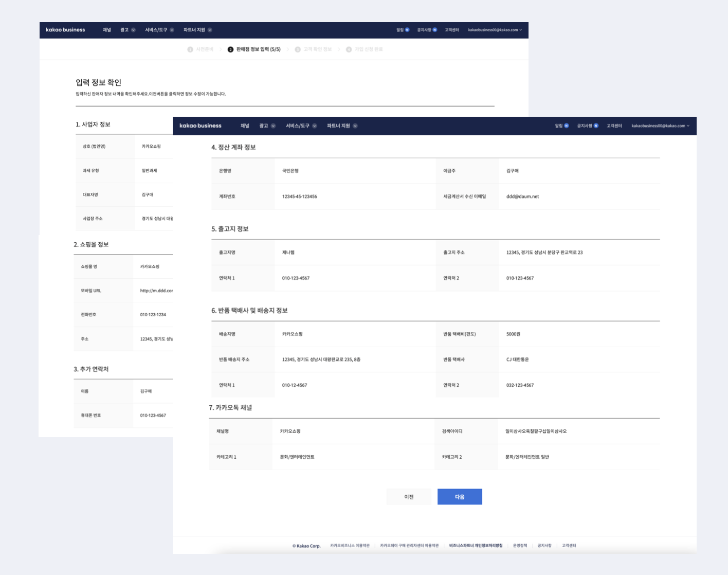Click section heading 4. 정산 계좌 정보
Image resolution: width=728 pixels, height=575 pixels.
(233, 147)
